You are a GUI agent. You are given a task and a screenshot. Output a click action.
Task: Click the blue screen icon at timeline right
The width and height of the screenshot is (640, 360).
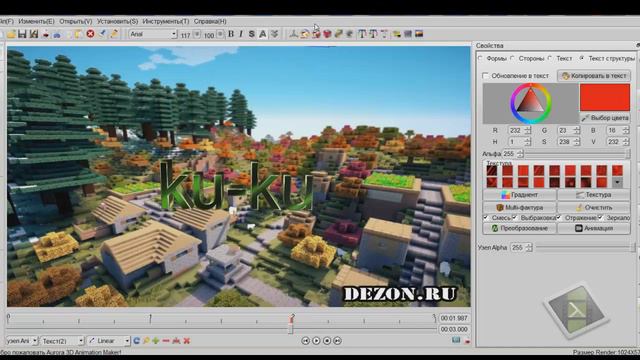pos(456,340)
